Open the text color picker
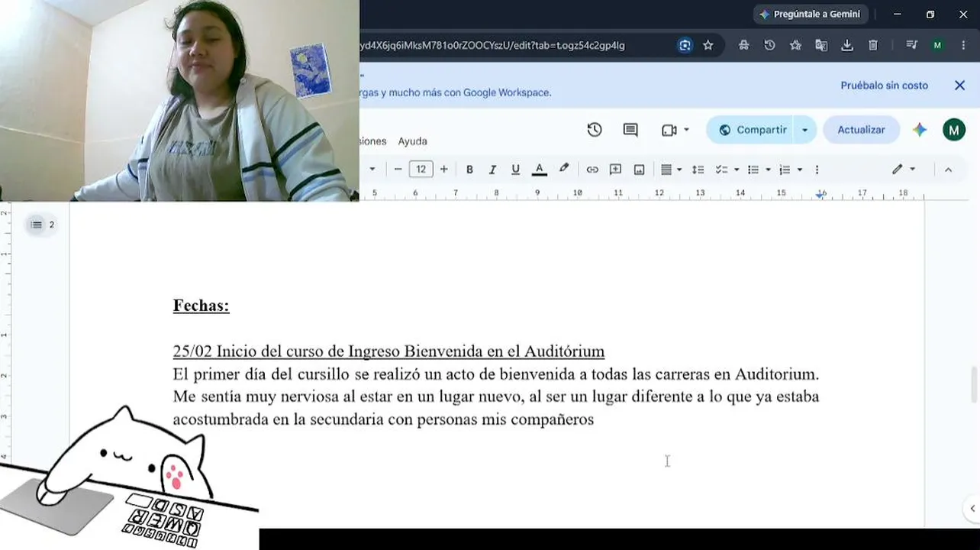Screen dimensions: 980x550 539,170
